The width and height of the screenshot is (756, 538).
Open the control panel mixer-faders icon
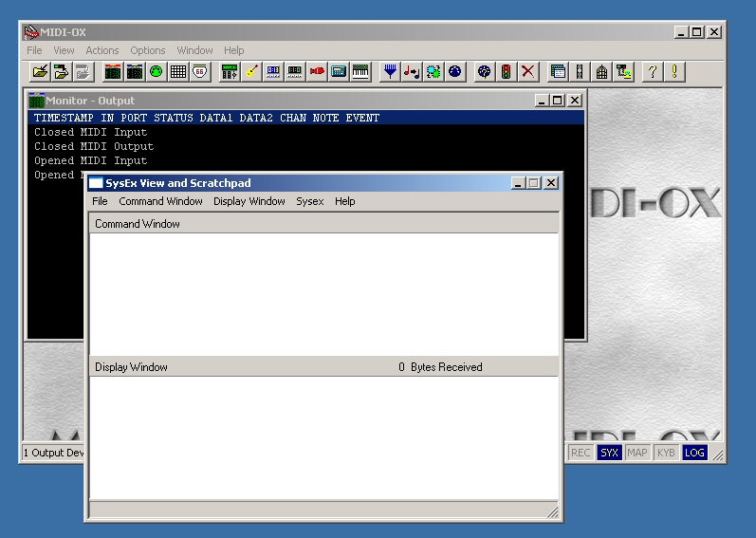coord(230,72)
